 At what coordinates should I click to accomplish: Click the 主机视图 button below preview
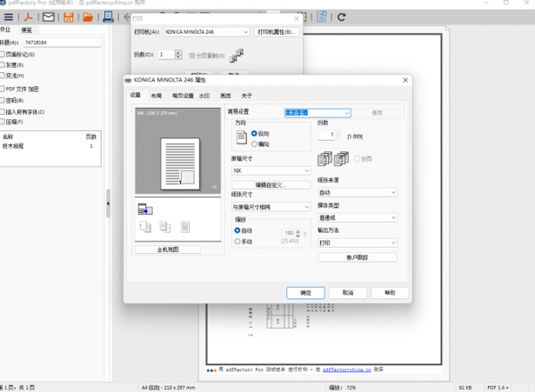click(x=169, y=249)
